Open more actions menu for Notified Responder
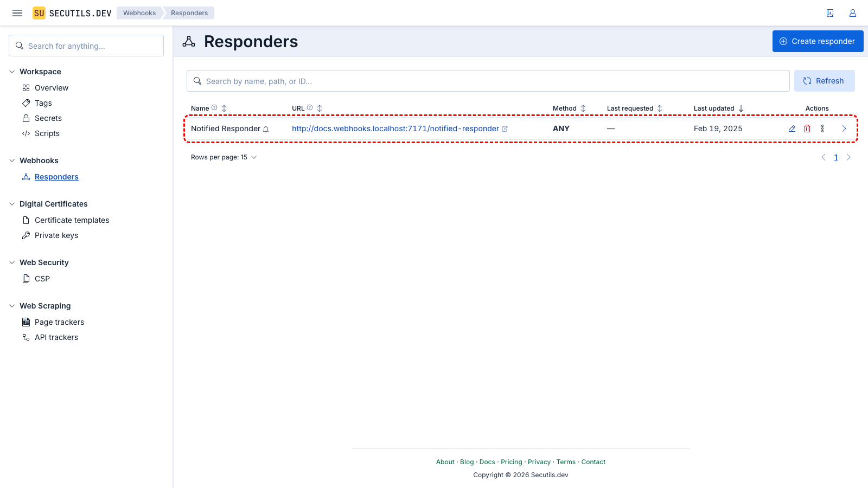This screenshot has height=488, width=868. pyautogui.click(x=822, y=129)
